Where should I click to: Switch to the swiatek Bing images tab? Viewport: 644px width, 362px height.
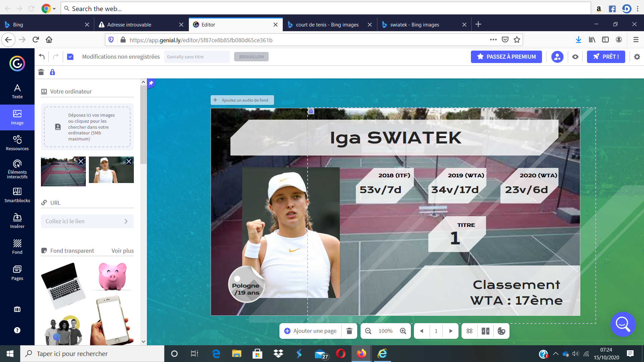pyautogui.click(x=414, y=24)
